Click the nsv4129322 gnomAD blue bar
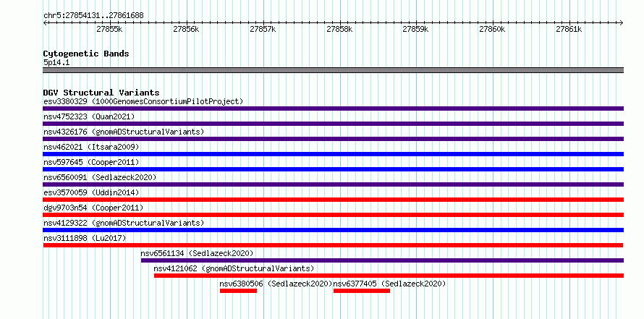This screenshot has width=644, height=319. click(x=333, y=230)
